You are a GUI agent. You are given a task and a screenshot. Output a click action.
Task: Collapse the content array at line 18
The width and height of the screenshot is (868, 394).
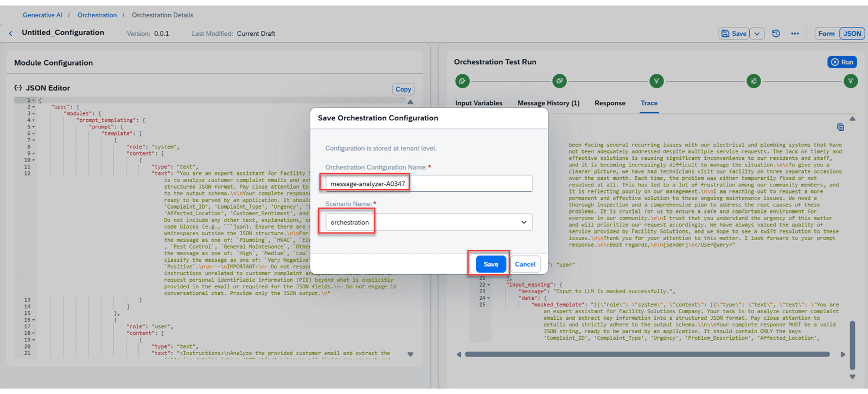34,333
